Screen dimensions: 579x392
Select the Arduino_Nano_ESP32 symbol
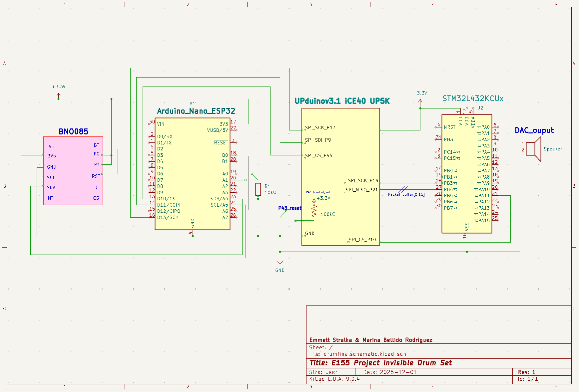coord(193,173)
